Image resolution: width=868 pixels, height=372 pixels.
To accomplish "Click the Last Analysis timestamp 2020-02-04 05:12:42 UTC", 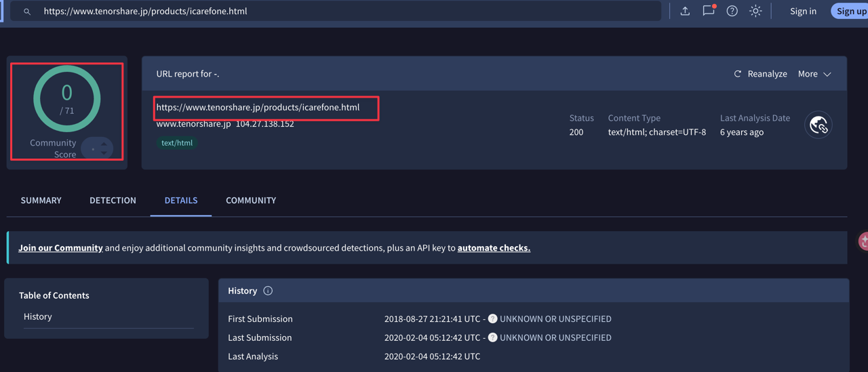I will click(432, 356).
